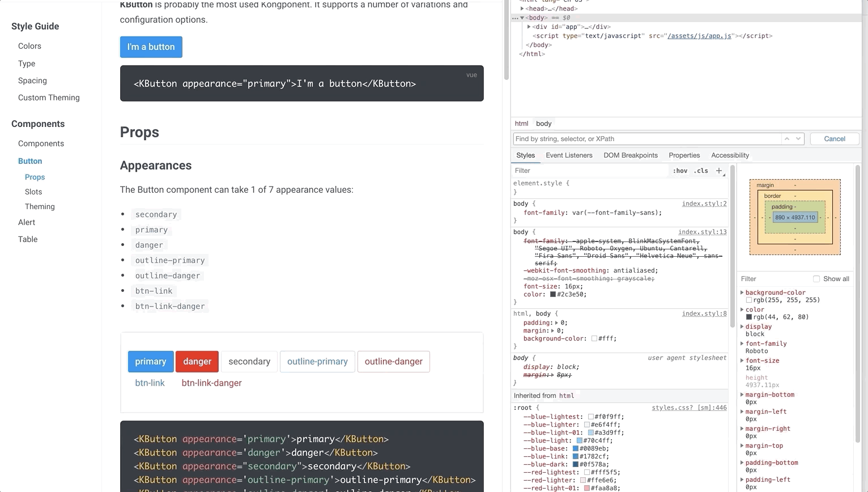Open Type in the sidebar

27,63
